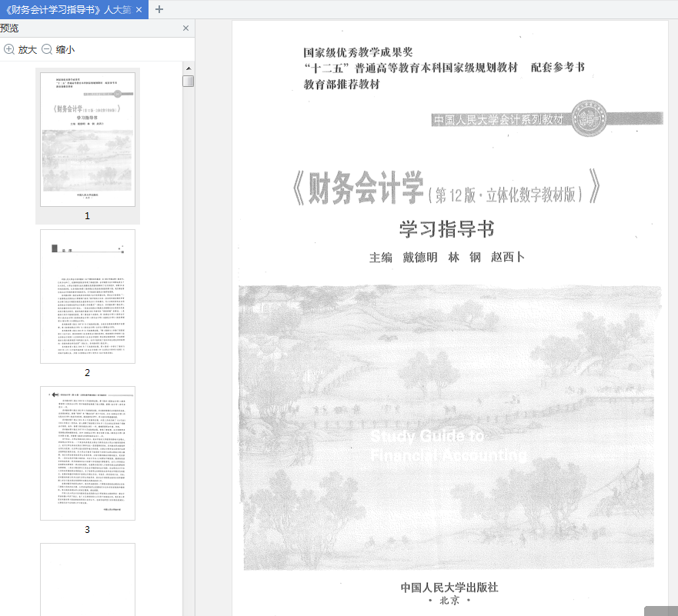Click the 国家级优秀教学成果奖 line
This screenshot has height=616, width=678.
[358, 52]
